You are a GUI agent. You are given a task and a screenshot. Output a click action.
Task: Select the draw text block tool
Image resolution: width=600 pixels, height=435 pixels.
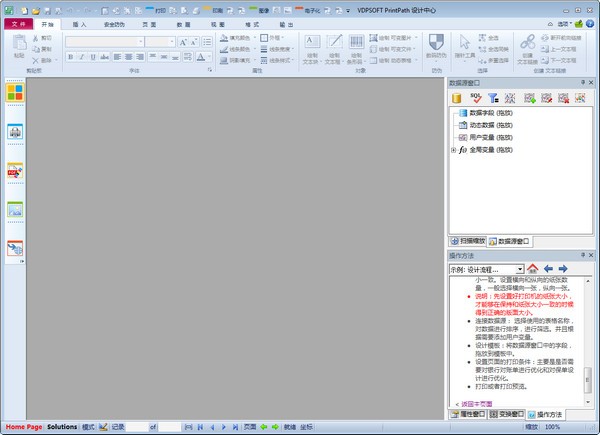[312, 49]
